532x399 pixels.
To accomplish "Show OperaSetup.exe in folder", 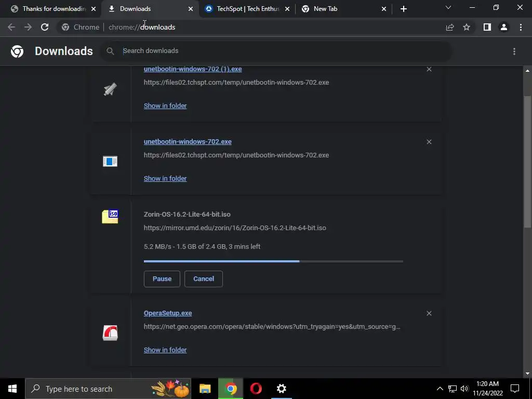I will click(165, 350).
